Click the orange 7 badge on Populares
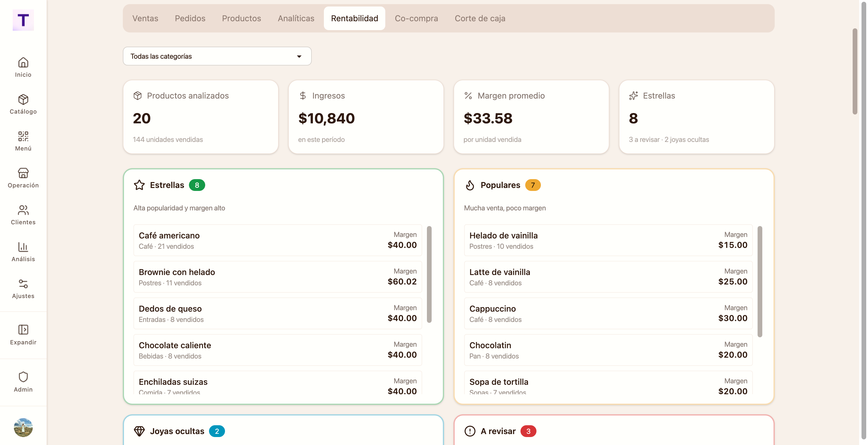 [533, 185]
